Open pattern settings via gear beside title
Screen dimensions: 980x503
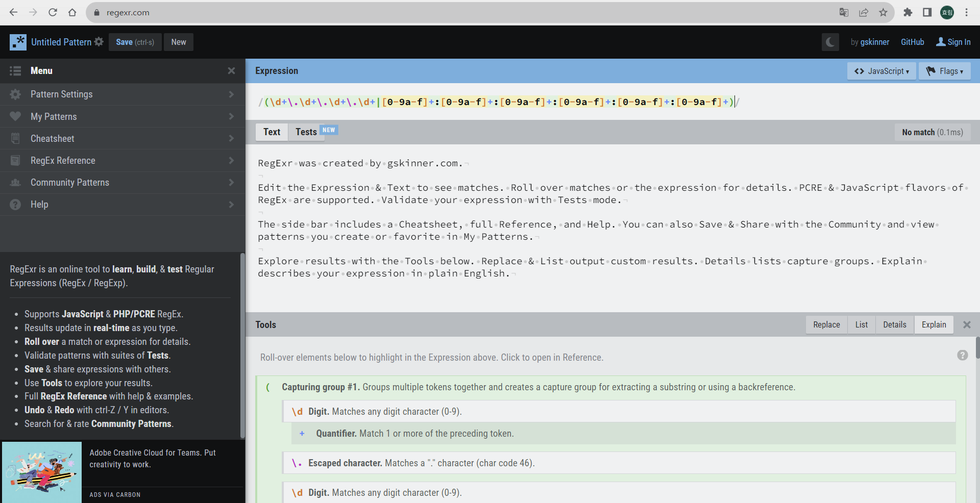(x=99, y=42)
